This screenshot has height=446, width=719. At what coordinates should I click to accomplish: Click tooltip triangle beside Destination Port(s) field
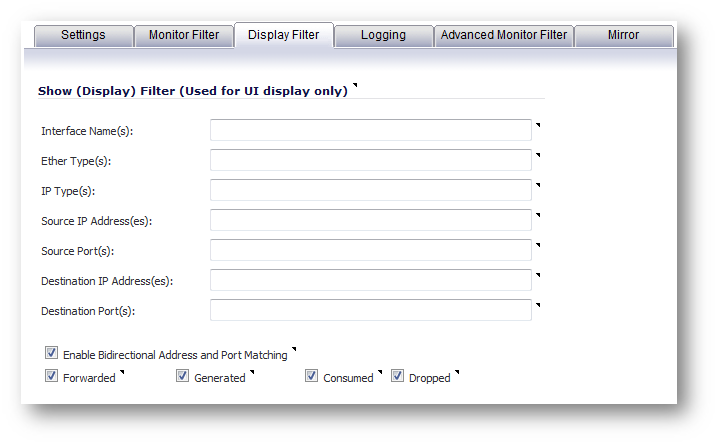pos(538,305)
